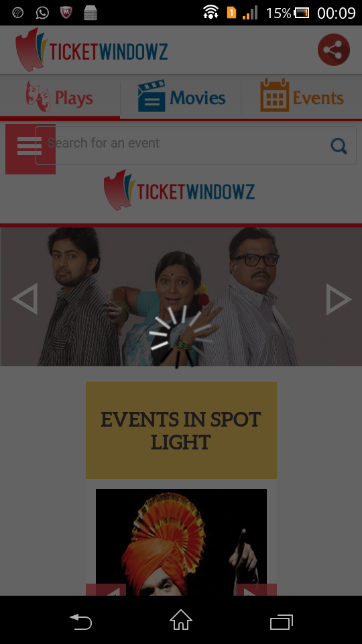Tap the red share icon
Screen dimensions: 362x644
334,50
